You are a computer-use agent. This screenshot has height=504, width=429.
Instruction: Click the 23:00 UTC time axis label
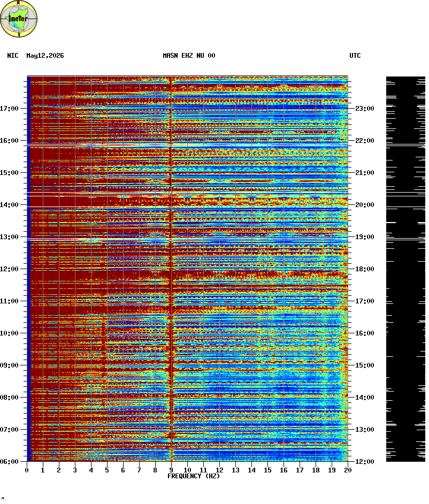(x=365, y=109)
